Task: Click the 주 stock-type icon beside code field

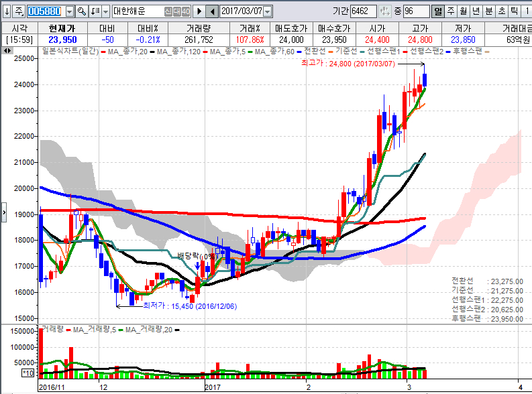Action: (18, 11)
